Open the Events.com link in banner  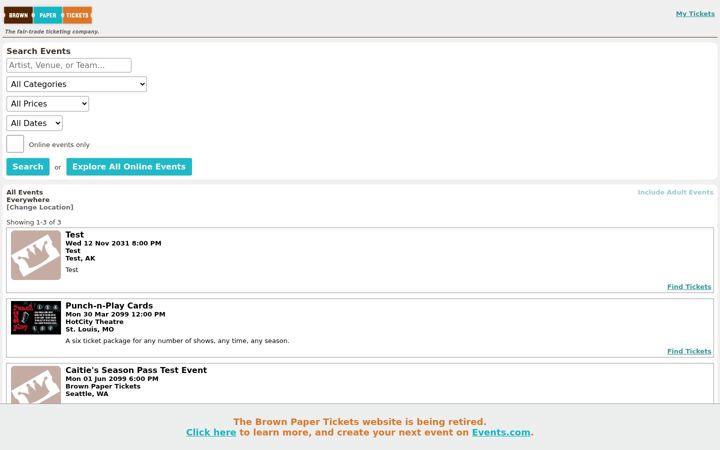(501, 433)
